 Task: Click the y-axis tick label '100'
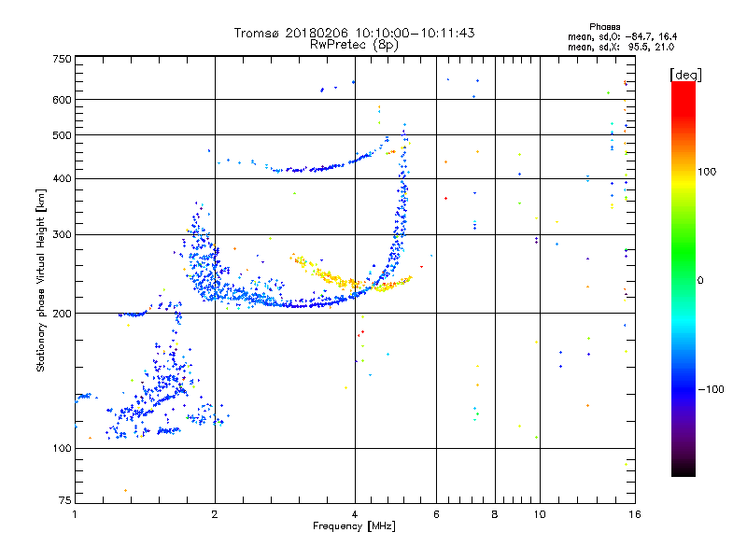tap(62, 448)
